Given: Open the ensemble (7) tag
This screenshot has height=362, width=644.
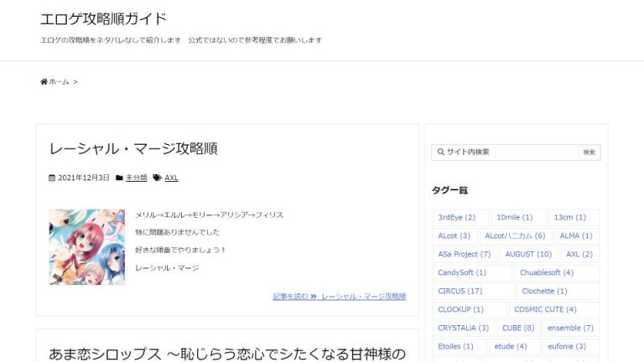Looking at the screenshot, I should click(x=570, y=328).
